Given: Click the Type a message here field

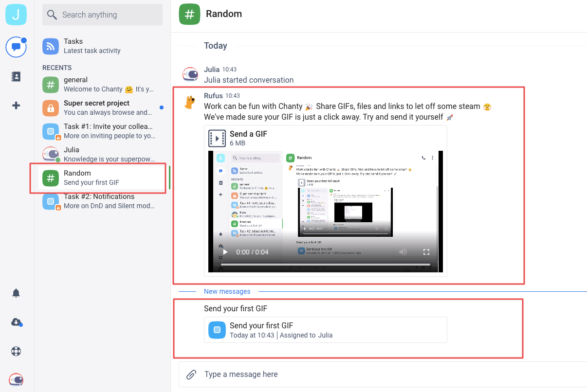Looking at the screenshot, I should point(383,374).
